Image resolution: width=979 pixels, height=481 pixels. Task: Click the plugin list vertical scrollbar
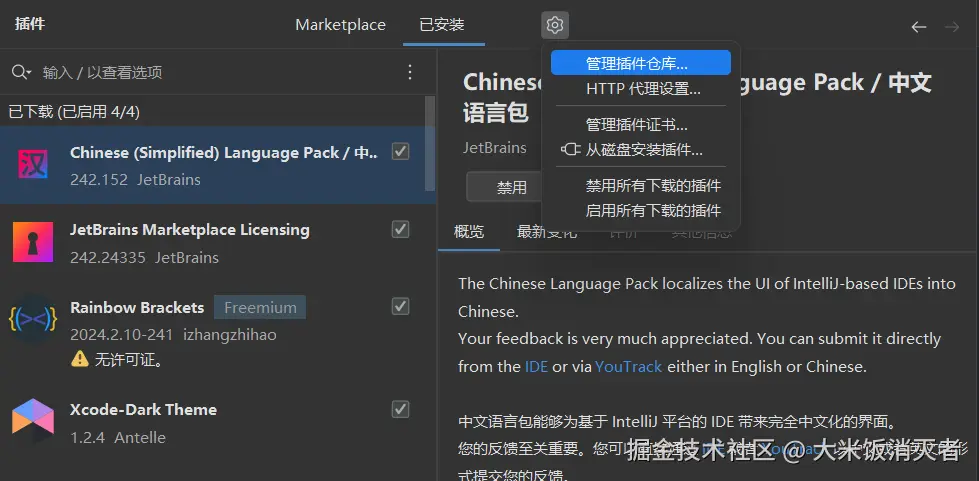pyautogui.click(x=430, y=144)
